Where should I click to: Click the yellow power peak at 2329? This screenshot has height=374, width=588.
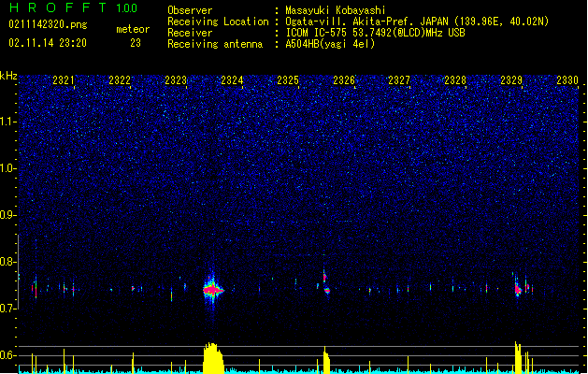pos(518,357)
